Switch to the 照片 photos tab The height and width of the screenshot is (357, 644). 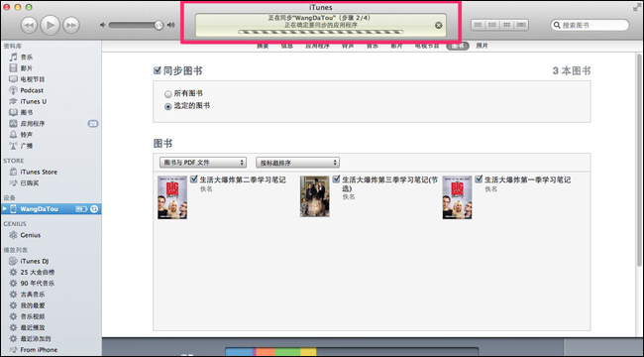(x=483, y=46)
